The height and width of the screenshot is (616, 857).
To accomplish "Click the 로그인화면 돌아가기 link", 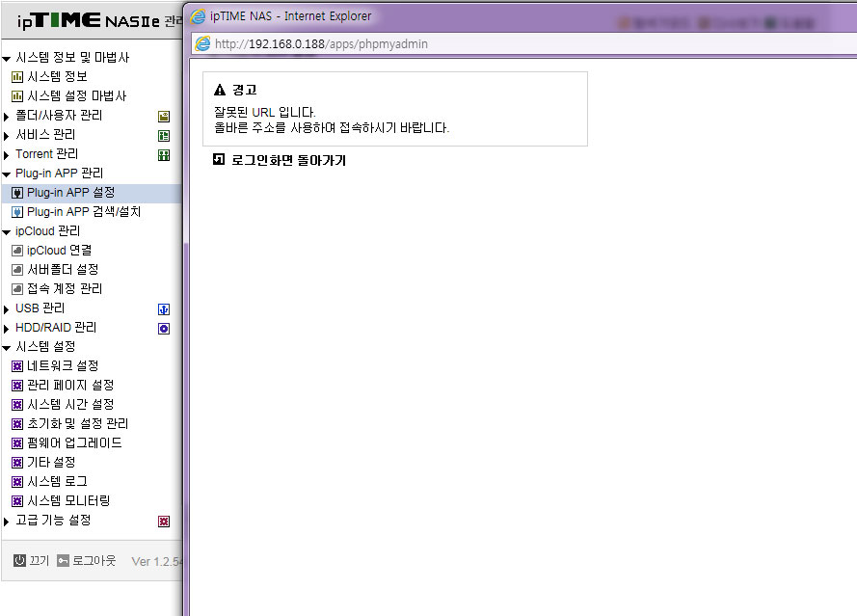I will pyautogui.click(x=288, y=160).
